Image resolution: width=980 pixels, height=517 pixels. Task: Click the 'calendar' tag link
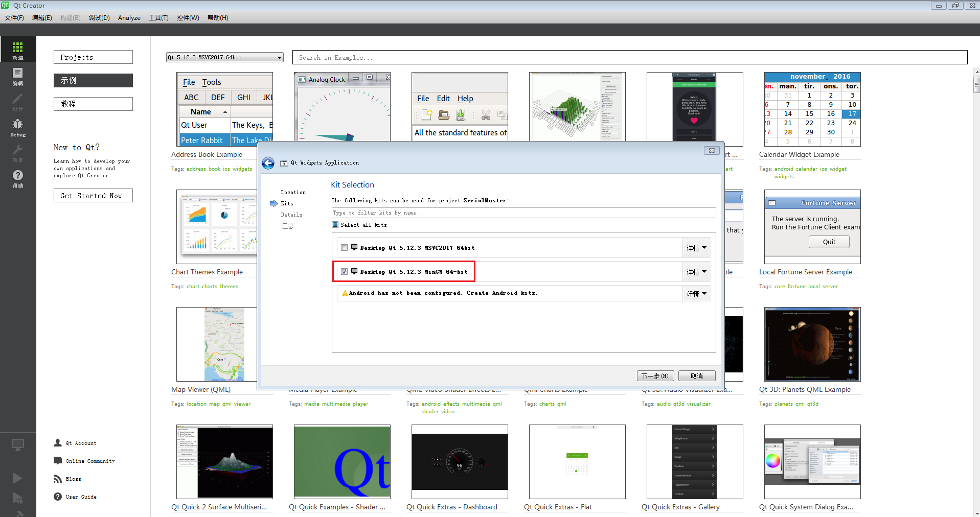807,169
